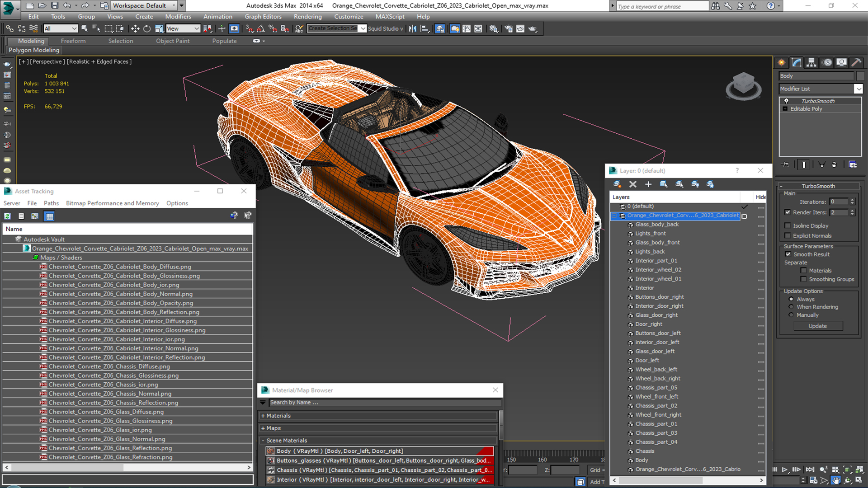Enable Separate by Materials checkbox
The width and height of the screenshot is (868, 488).
click(x=803, y=271)
